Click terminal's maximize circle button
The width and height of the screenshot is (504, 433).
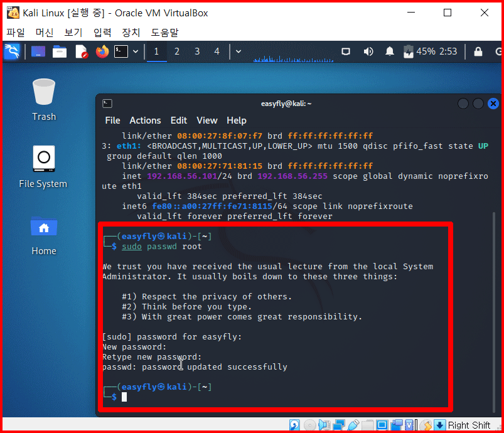pyautogui.click(x=478, y=104)
